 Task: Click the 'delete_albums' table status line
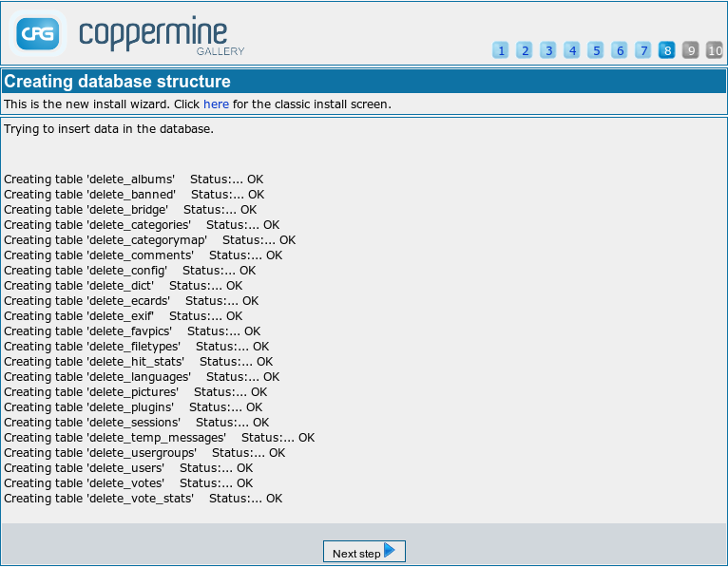click(133, 180)
